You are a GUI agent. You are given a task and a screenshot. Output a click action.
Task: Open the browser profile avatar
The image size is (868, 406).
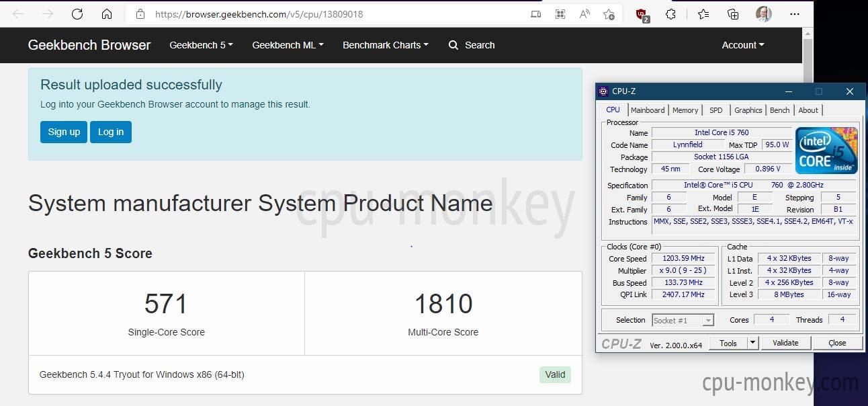pyautogui.click(x=763, y=14)
